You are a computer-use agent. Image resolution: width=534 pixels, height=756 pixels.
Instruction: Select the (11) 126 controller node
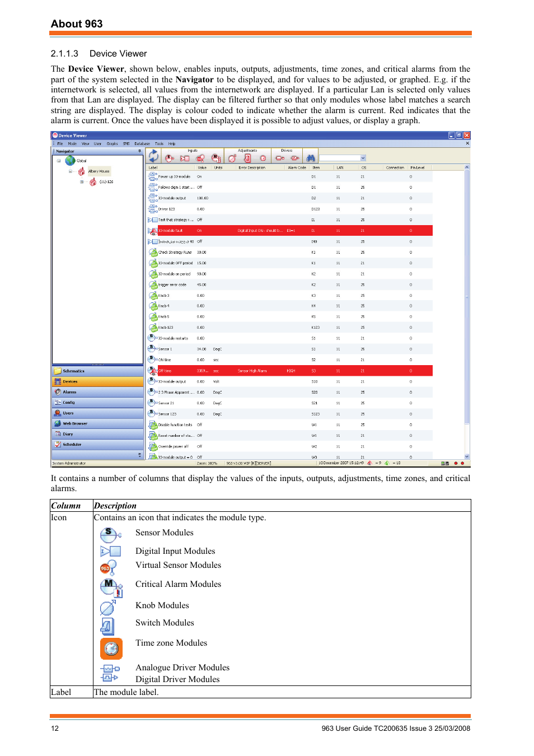pyautogui.click(x=106, y=182)
